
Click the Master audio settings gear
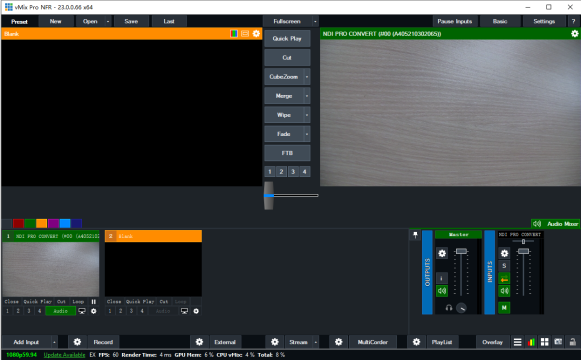(442, 253)
